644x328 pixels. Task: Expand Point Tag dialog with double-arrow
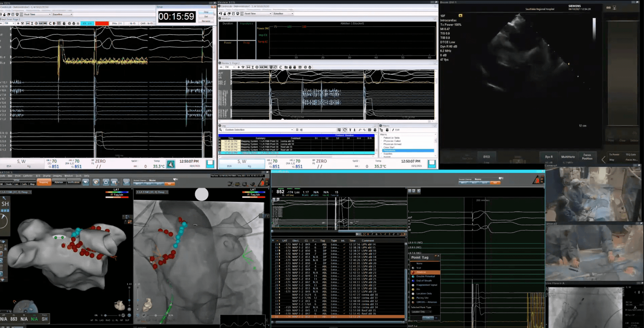[436, 318]
